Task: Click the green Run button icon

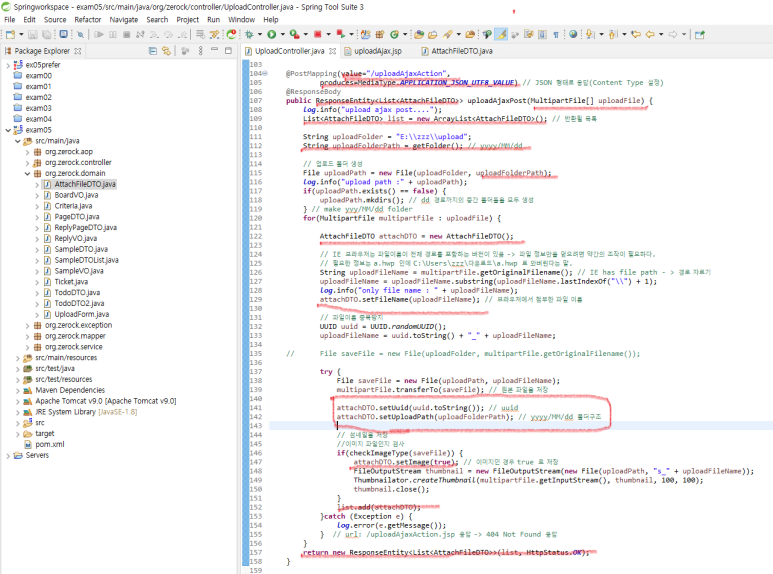Action: tap(272, 35)
